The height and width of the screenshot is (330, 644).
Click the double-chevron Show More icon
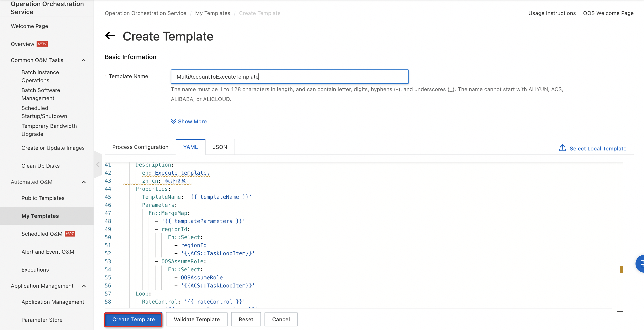[173, 121]
